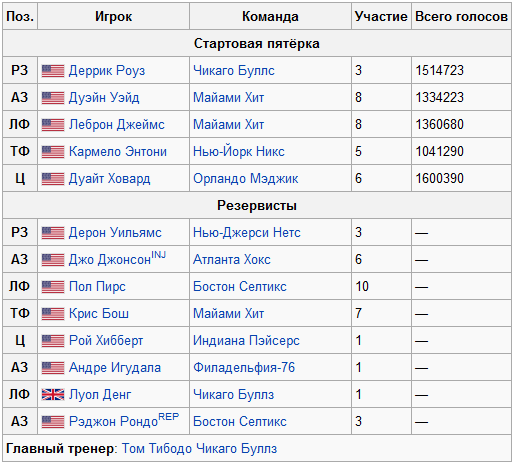The width and height of the screenshot is (515, 464).
Task: Select participation value 10 for Пол Пирс
Action: click(x=362, y=287)
